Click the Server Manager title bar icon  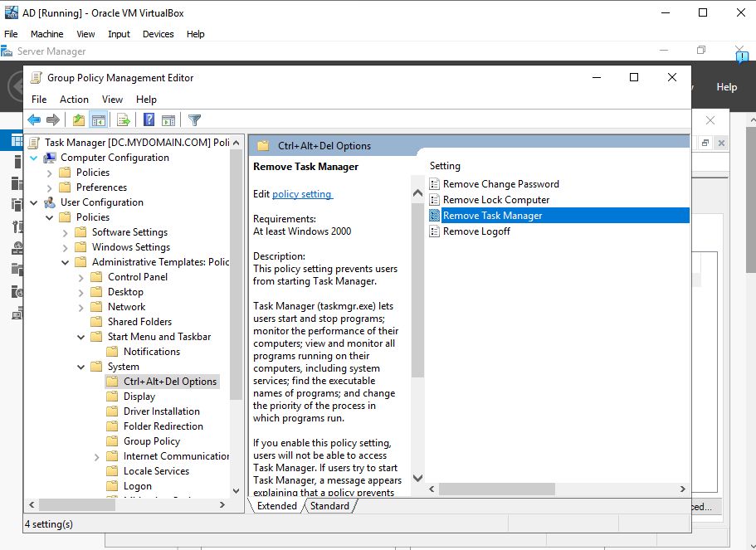(7, 51)
